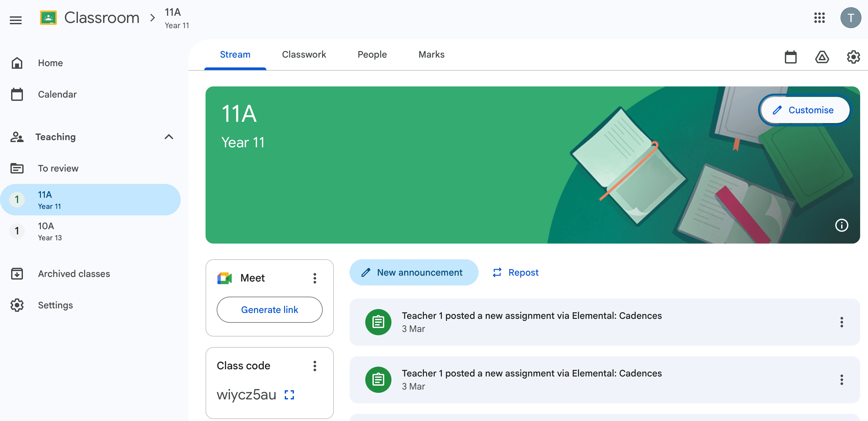Open second Elemental: Cadences assignment post
The height and width of the screenshot is (421, 868).
click(x=605, y=379)
